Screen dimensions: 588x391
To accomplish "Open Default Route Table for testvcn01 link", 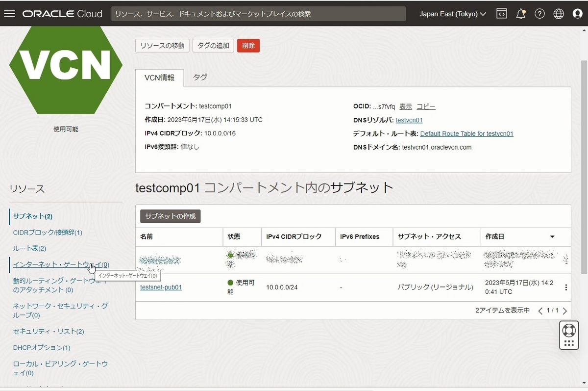I will click(x=466, y=133).
